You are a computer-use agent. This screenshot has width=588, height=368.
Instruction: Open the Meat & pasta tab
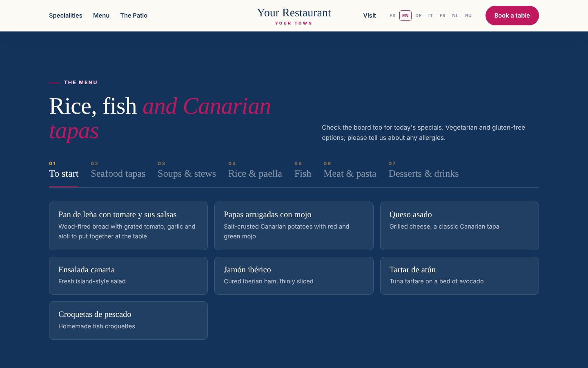pyautogui.click(x=350, y=173)
